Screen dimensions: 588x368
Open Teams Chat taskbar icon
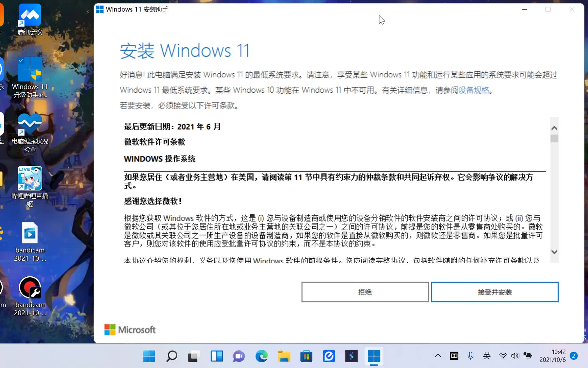239,356
